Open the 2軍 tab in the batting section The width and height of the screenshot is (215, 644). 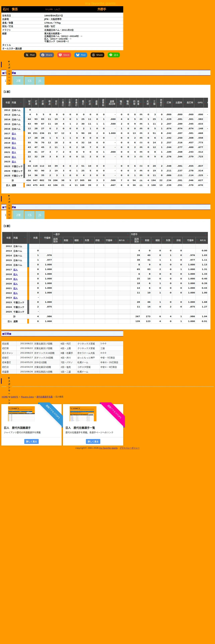pos(19,81)
